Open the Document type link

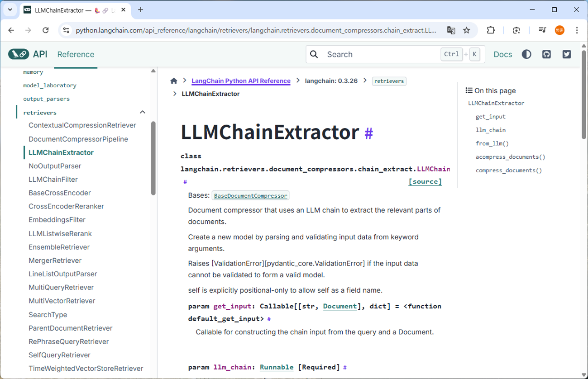[x=340, y=306]
